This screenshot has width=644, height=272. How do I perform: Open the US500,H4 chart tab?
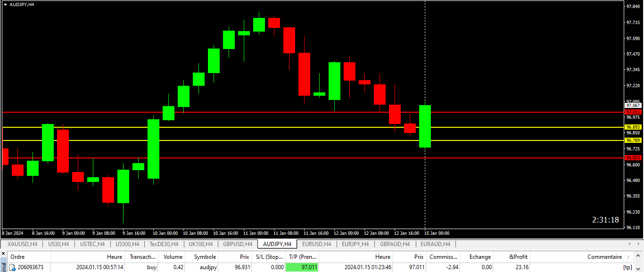click(x=127, y=244)
